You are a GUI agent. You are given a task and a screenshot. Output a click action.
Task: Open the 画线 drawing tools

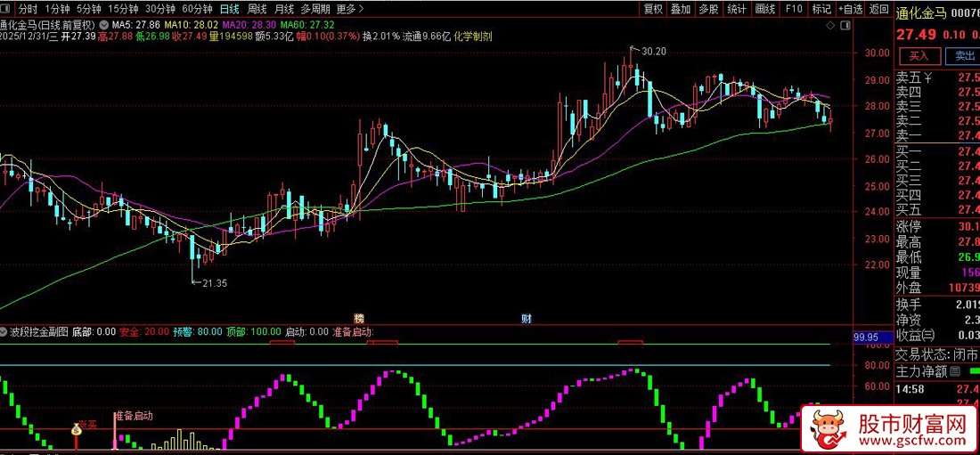click(764, 9)
